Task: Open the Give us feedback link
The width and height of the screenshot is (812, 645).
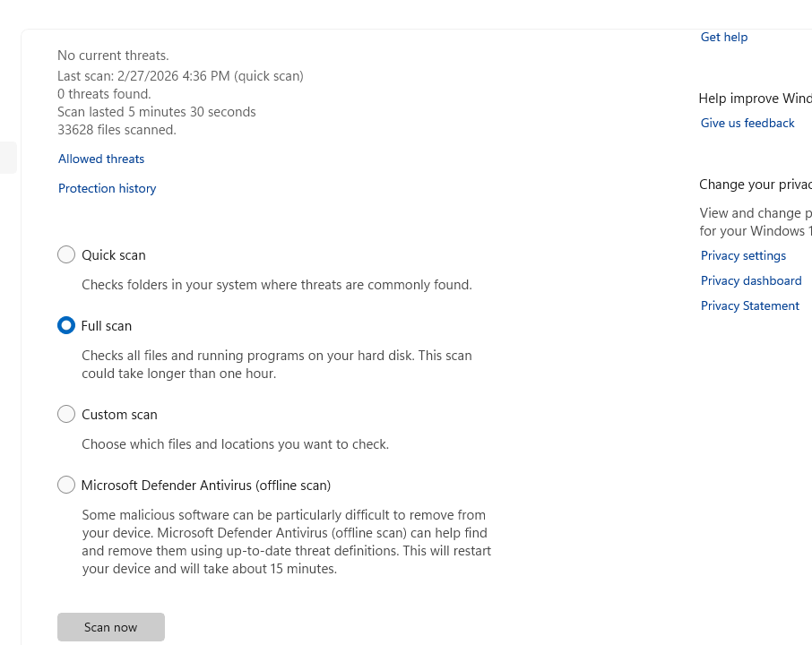Action: point(747,123)
